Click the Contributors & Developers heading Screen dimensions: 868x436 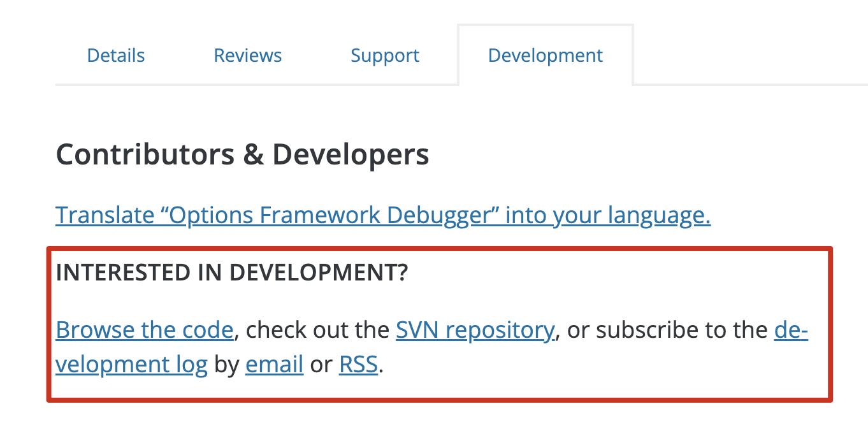click(242, 155)
